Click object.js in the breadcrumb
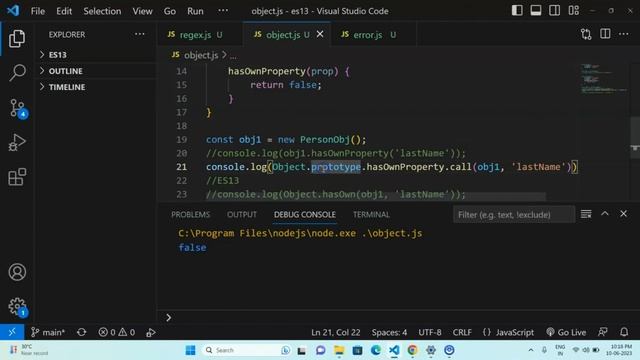 (x=200, y=55)
